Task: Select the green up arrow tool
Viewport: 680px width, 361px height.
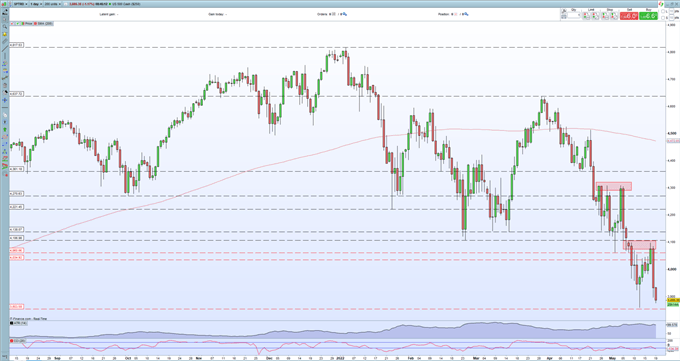Action: tap(5, 129)
